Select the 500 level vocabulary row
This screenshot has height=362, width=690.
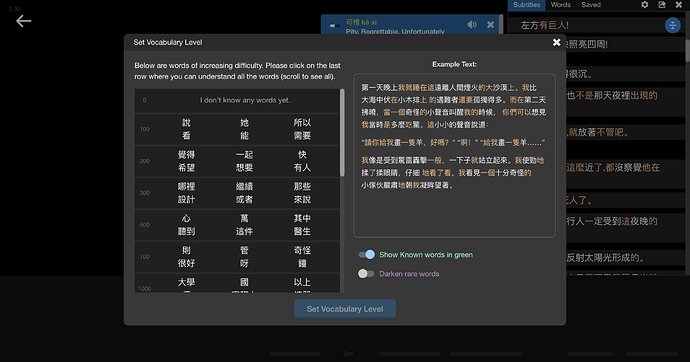pos(237,225)
